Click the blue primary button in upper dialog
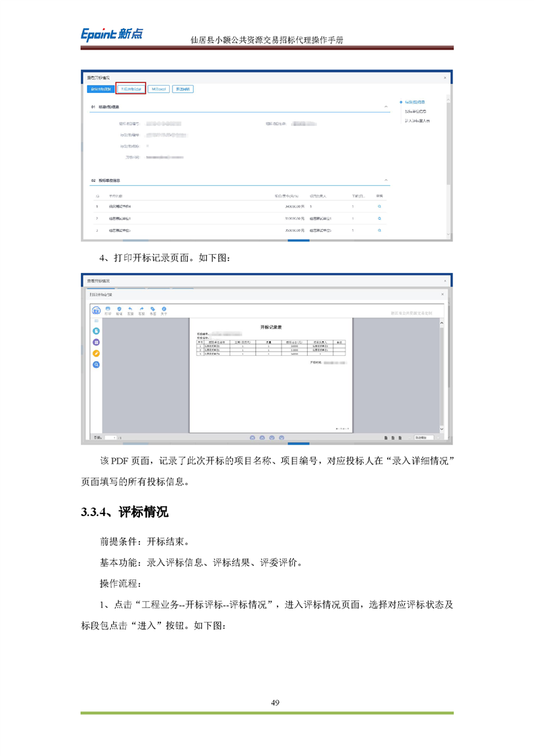 tap(101, 89)
